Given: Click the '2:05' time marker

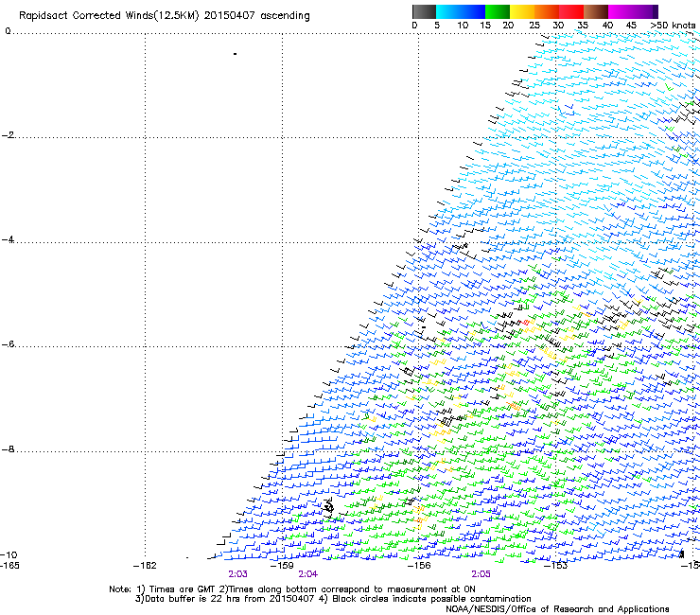Looking at the screenshot, I should click(x=481, y=574).
